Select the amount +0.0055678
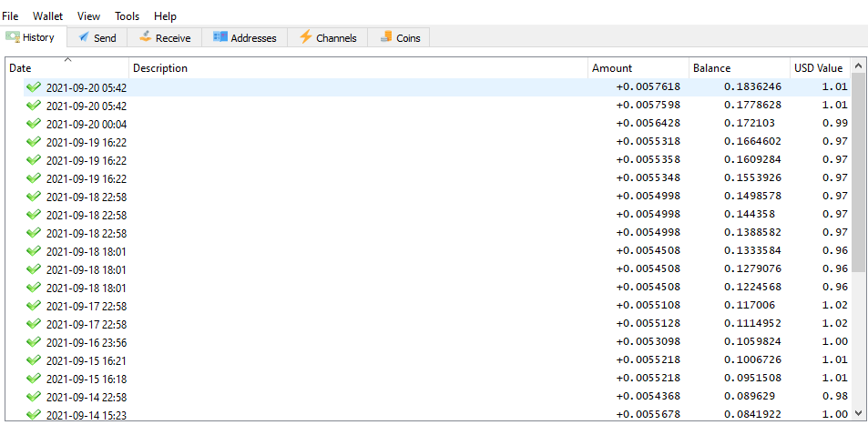 pos(648,414)
